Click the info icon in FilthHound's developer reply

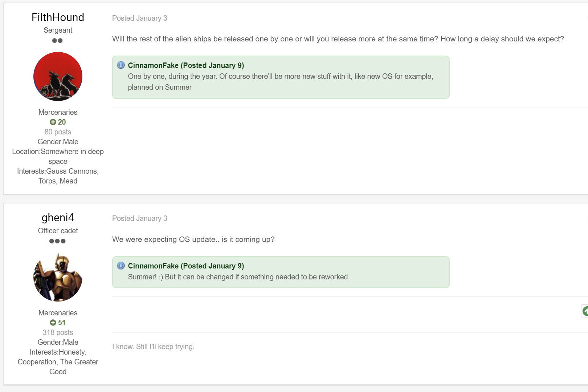pyautogui.click(x=121, y=65)
